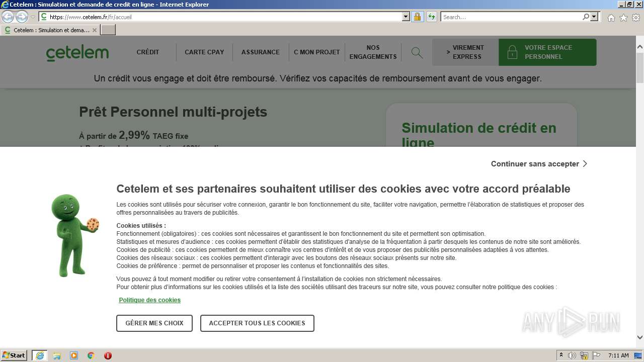644x362 pixels.
Task: Show hidden system tray icons
Action: (x=561, y=355)
